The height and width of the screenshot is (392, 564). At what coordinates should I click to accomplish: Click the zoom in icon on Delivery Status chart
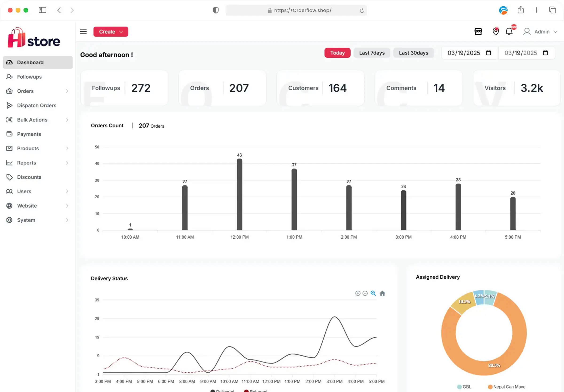[x=358, y=293]
